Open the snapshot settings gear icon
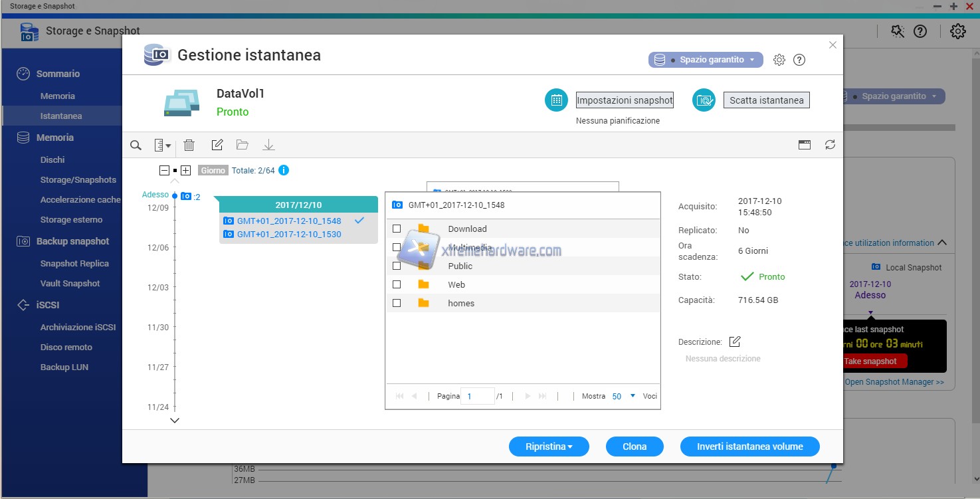The image size is (980, 499). [x=779, y=60]
